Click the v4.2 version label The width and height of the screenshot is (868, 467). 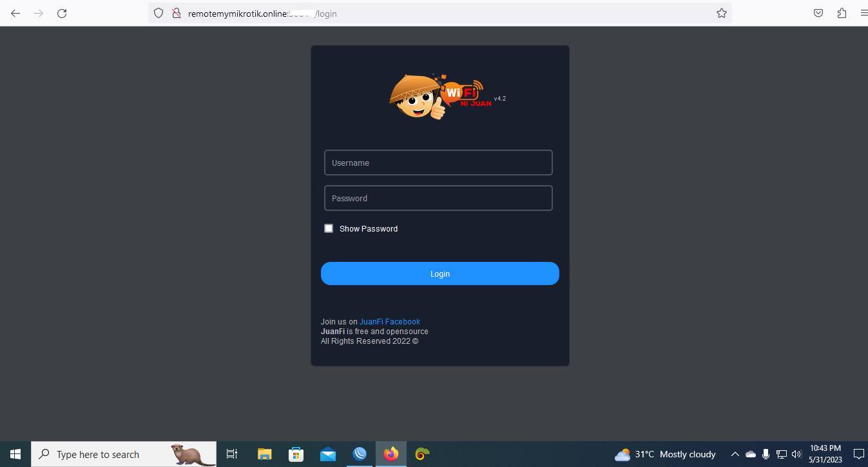(x=500, y=99)
